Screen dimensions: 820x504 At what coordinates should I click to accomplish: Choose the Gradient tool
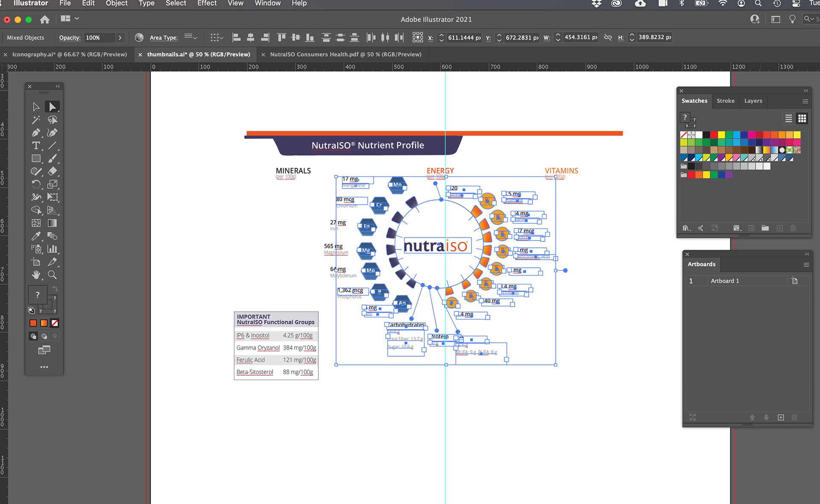point(53,223)
